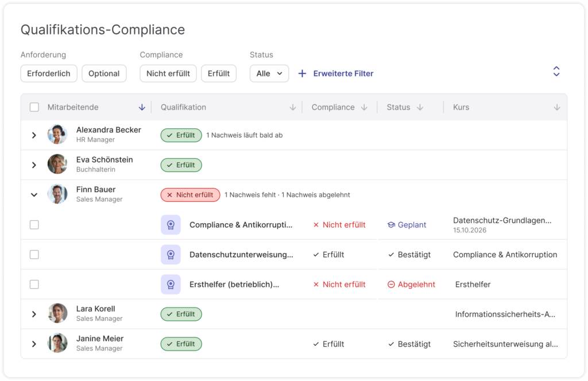588x381 pixels.
Task: Click the Compliance column header
Action: [x=333, y=107]
